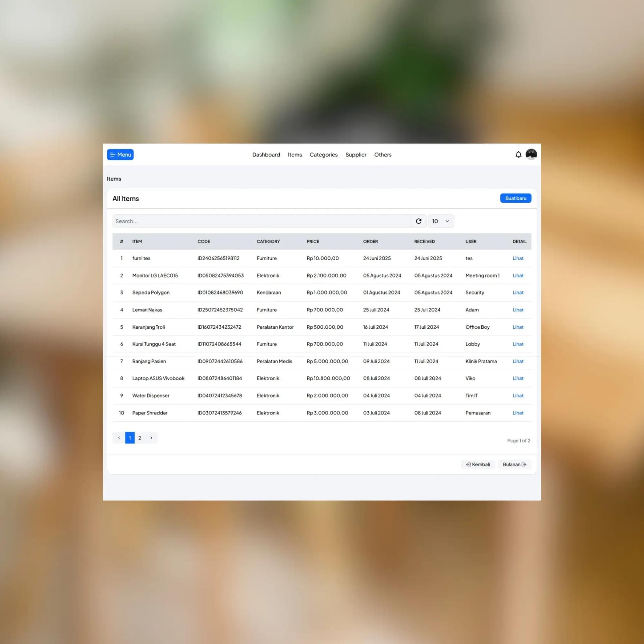Viewport: 644px width, 644px height.
Task: View the Paper Shredder details
Action: [x=518, y=413]
